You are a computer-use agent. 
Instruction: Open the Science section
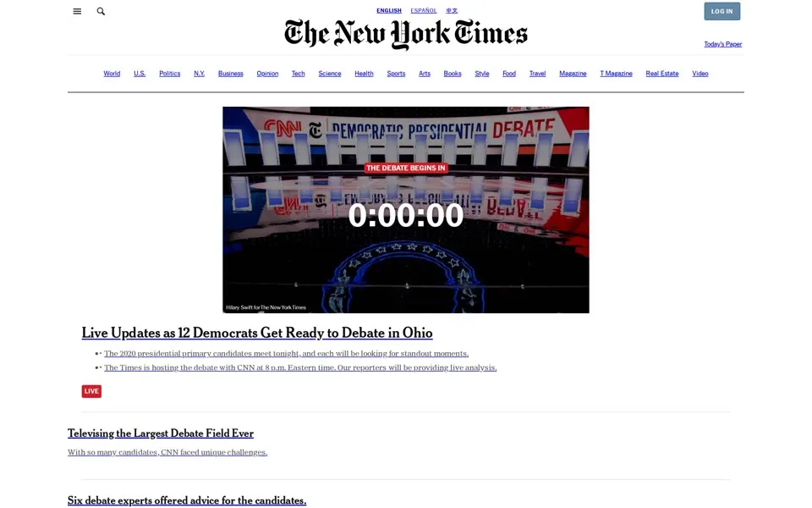(330, 74)
